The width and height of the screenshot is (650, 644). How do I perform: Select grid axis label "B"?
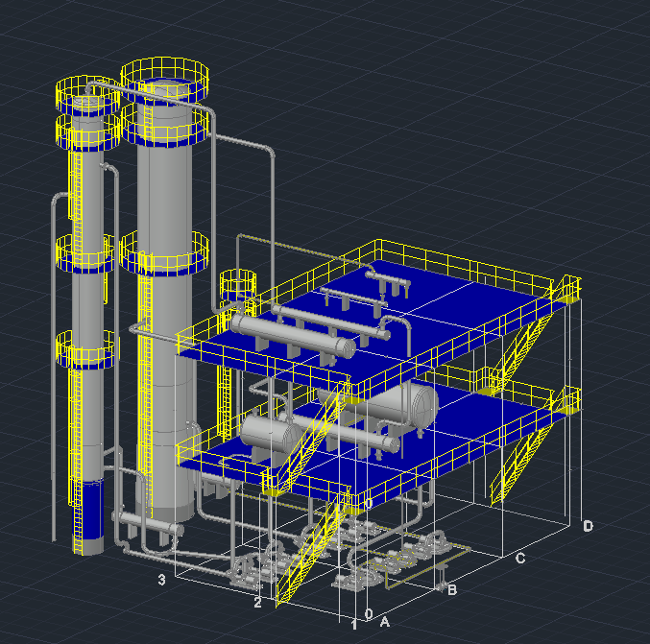coord(452,589)
